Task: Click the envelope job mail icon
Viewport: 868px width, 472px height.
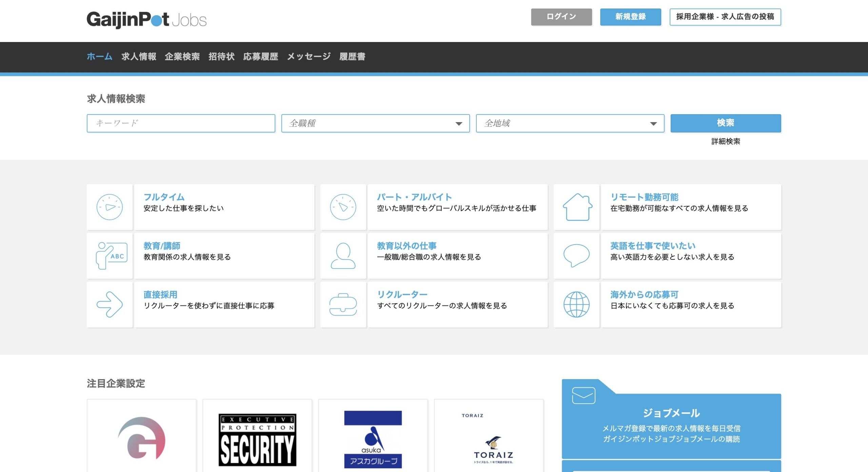Action: (583, 395)
